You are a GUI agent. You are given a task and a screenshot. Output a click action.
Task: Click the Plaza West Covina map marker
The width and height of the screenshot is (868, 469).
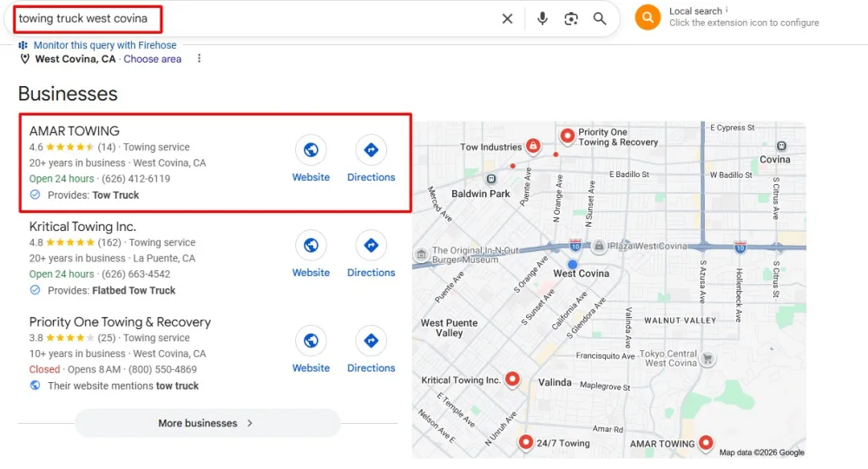click(599, 246)
